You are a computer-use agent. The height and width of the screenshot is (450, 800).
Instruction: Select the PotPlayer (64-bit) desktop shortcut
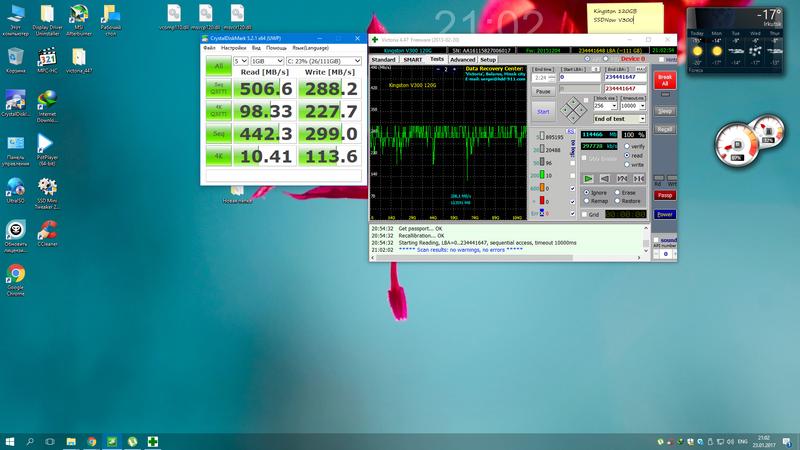[x=47, y=149]
